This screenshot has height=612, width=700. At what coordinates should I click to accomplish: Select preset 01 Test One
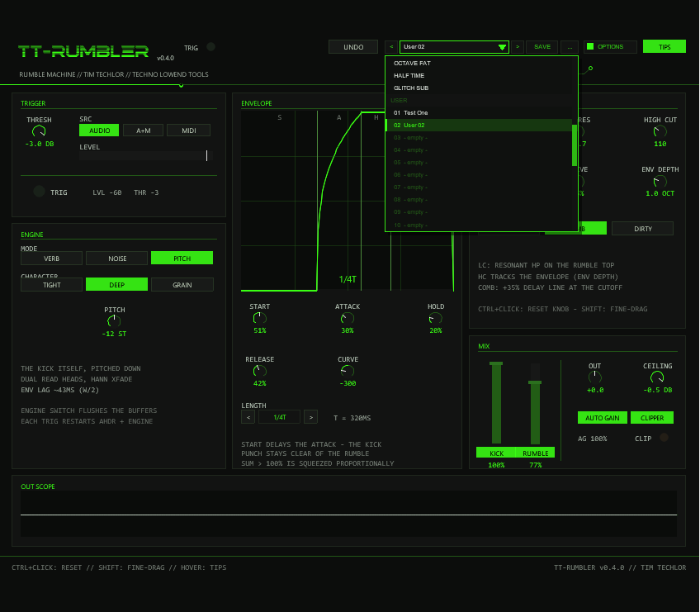pos(479,112)
